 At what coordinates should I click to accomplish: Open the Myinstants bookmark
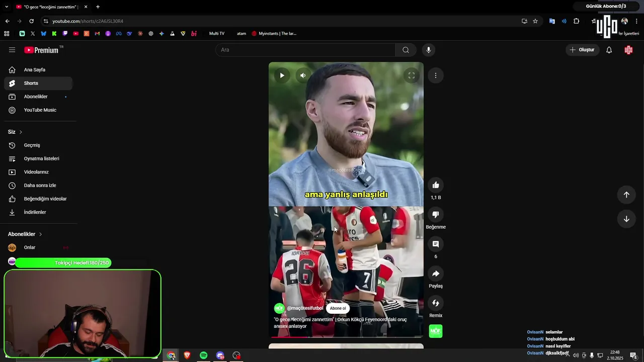click(x=274, y=33)
